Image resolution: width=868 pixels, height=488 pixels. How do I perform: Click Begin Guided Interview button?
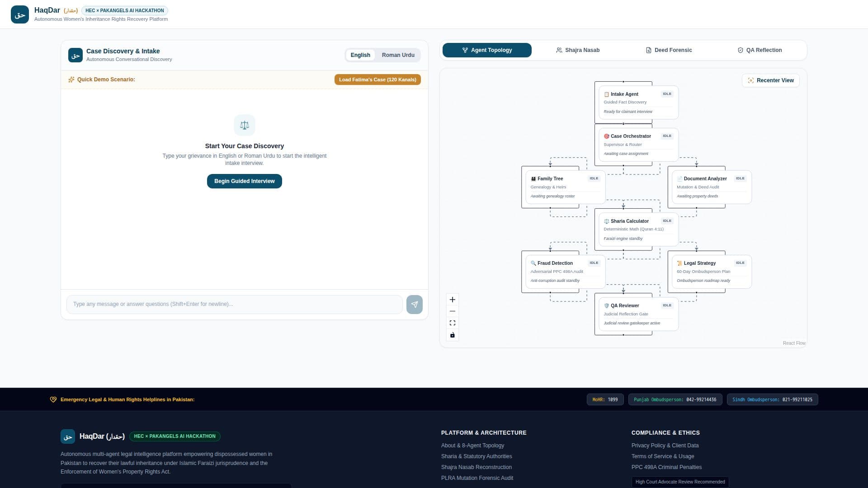245,181
